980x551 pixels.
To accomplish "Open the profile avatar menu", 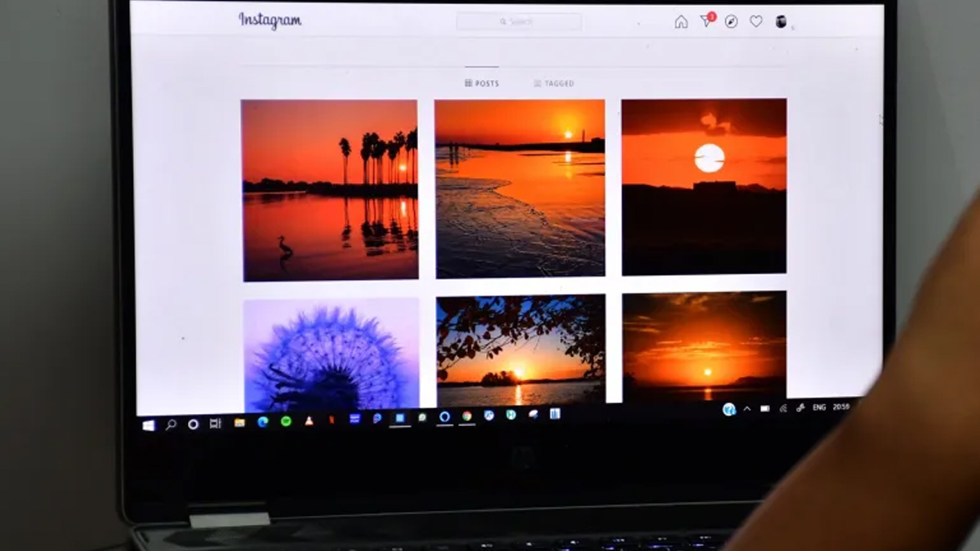I will coord(781,22).
